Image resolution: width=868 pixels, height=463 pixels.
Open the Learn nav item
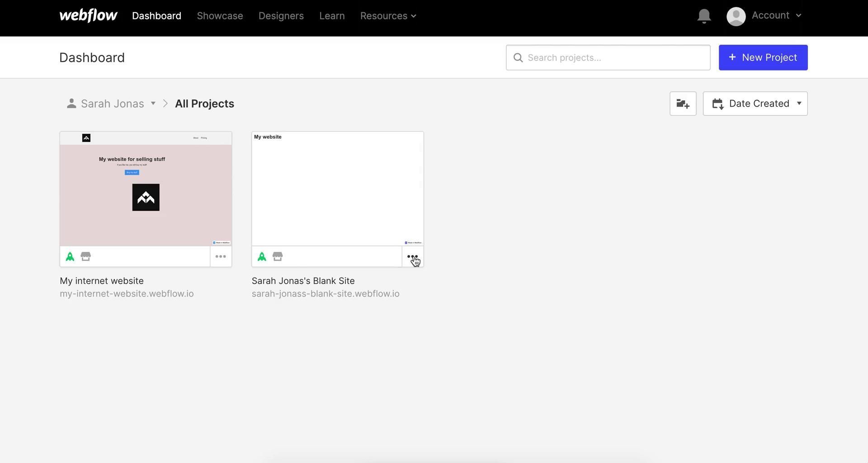[x=332, y=16]
